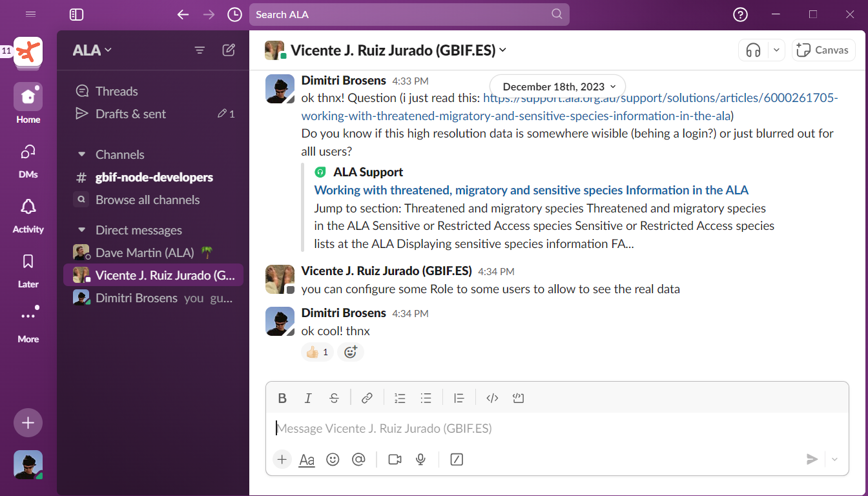Collapse the Channels section
Image resolution: width=868 pixels, height=496 pixels.
[x=82, y=154]
